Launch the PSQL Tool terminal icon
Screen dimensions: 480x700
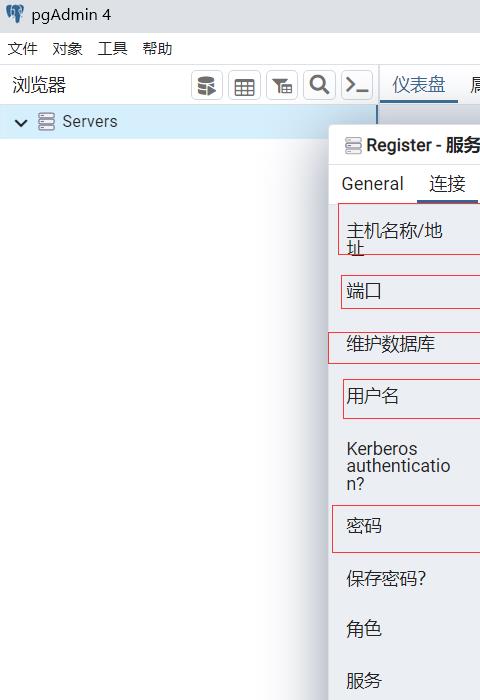pos(357,85)
